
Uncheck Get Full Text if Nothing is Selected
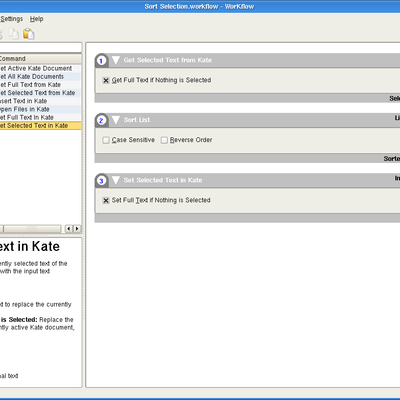106,80
